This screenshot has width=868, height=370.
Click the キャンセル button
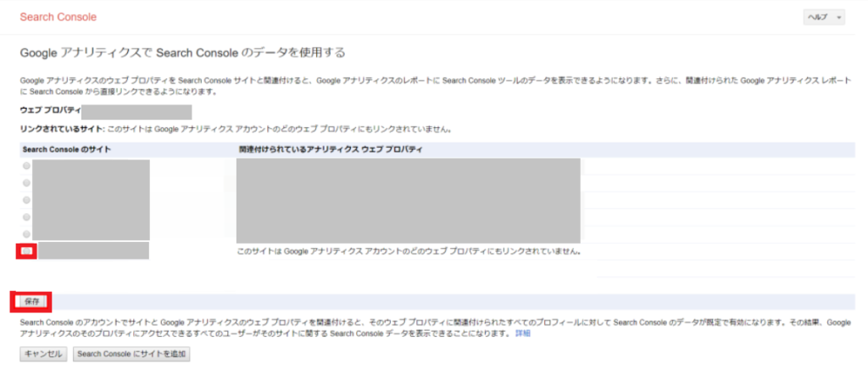click(43, 354)
